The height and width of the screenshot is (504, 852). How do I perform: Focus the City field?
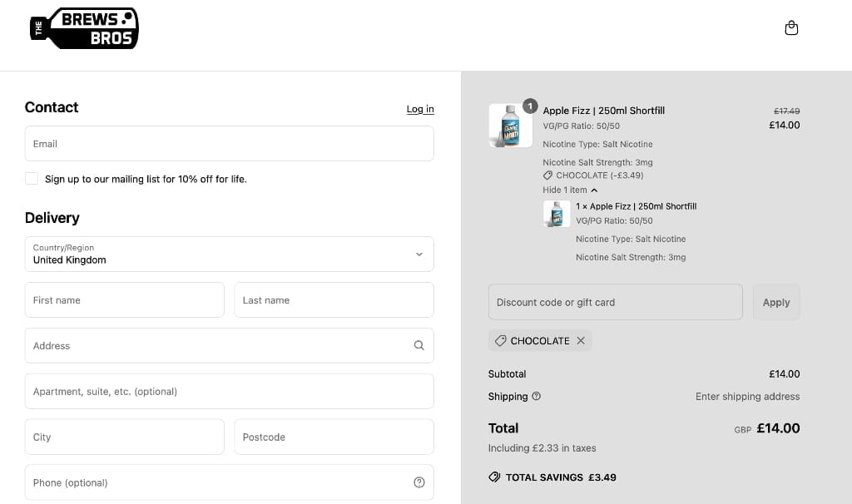click(125, 437)
